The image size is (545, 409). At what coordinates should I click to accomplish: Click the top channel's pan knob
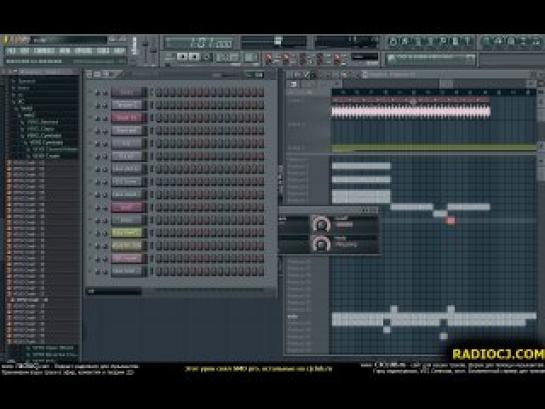click(98, 92)
